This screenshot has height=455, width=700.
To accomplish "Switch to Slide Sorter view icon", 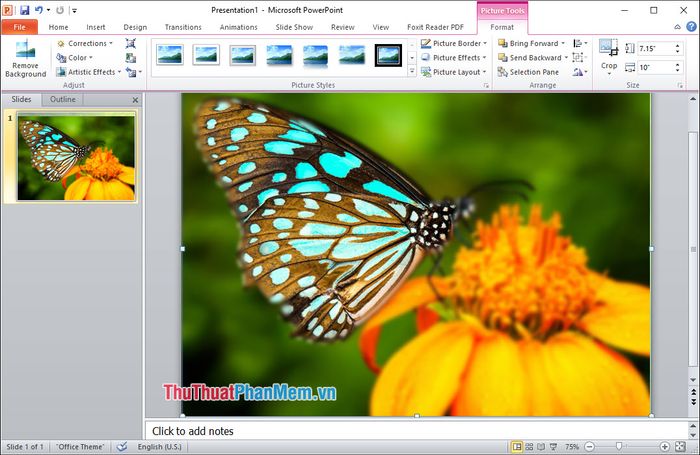I will tap(529, 447).
